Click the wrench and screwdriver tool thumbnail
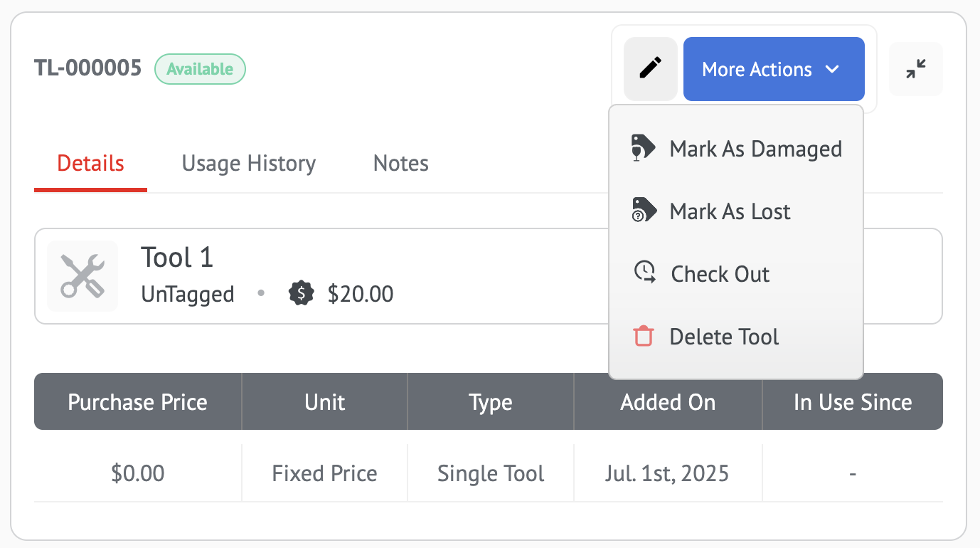The image size is (980, 548). pos(82,276)
